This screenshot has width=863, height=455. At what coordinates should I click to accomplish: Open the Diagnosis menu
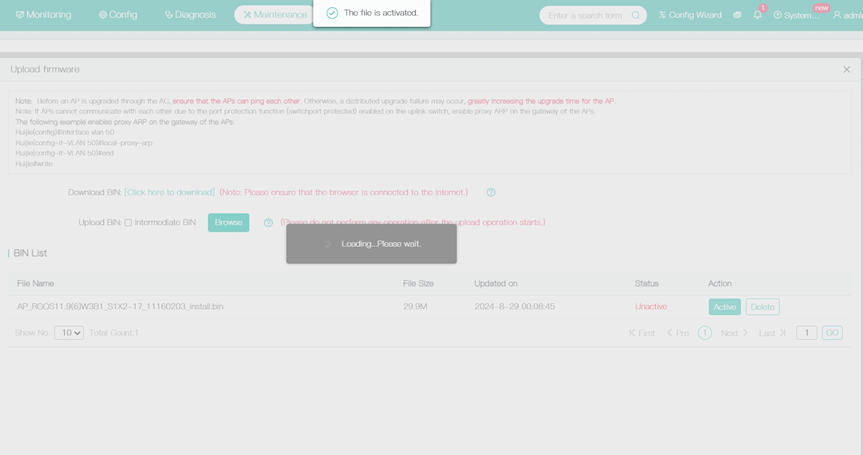tap(190, 15)
